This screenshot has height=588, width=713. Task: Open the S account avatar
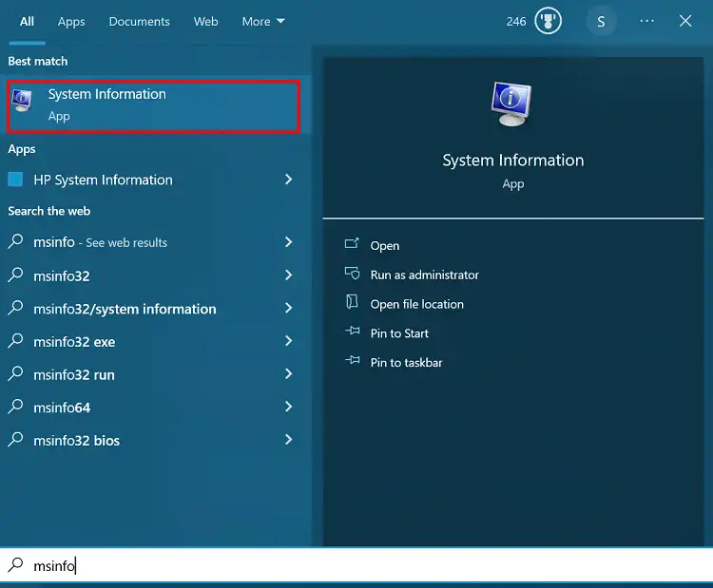point(601,21)
